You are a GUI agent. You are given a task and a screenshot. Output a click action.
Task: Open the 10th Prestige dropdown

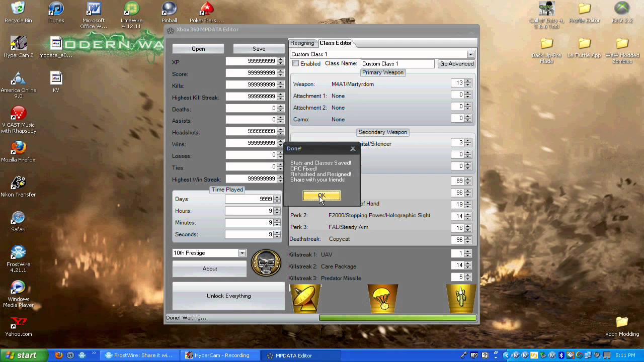tap(242, 253)
